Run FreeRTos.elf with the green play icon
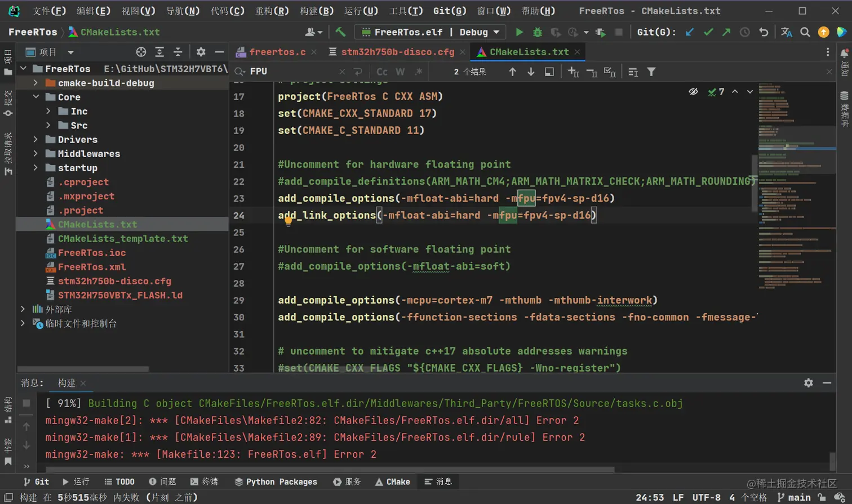 click(519, 32)
